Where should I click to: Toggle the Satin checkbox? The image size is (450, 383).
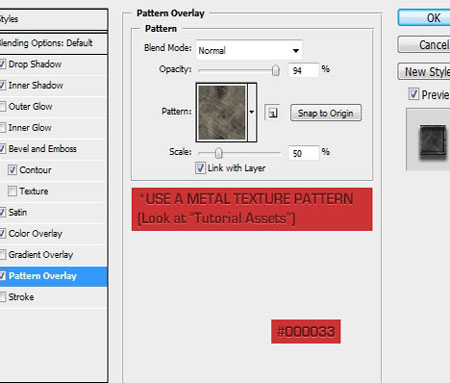[x=3, y=212]
